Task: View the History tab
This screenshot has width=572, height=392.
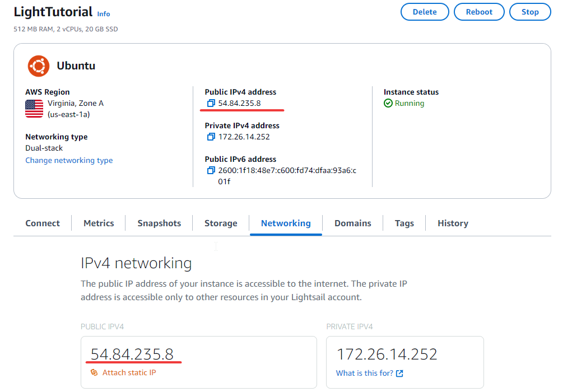Action: [453, 223]
